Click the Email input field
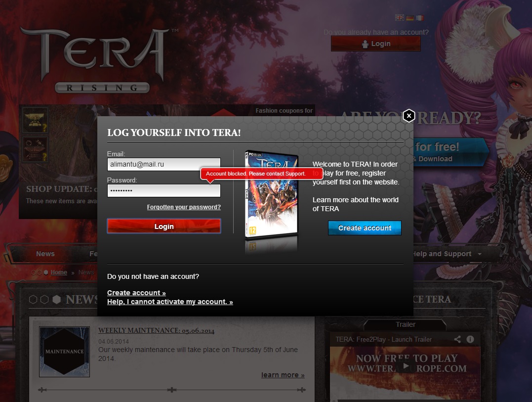The image size is (532, 402). (164, 164)
